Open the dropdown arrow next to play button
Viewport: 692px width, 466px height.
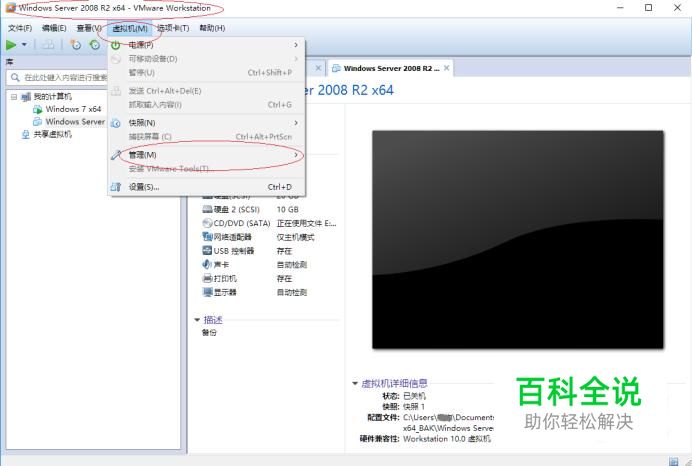tap(24, 45)
